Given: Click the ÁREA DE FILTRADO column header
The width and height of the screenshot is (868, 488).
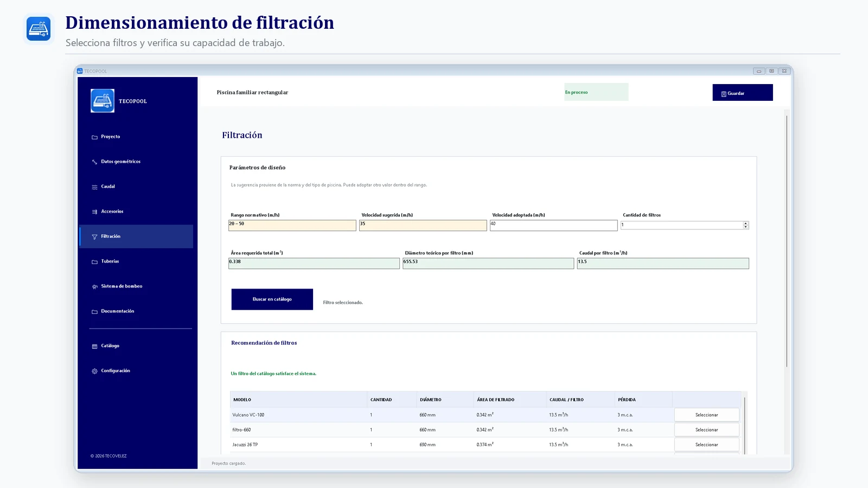Looking at the screenshot, I should tap(510, 400).
